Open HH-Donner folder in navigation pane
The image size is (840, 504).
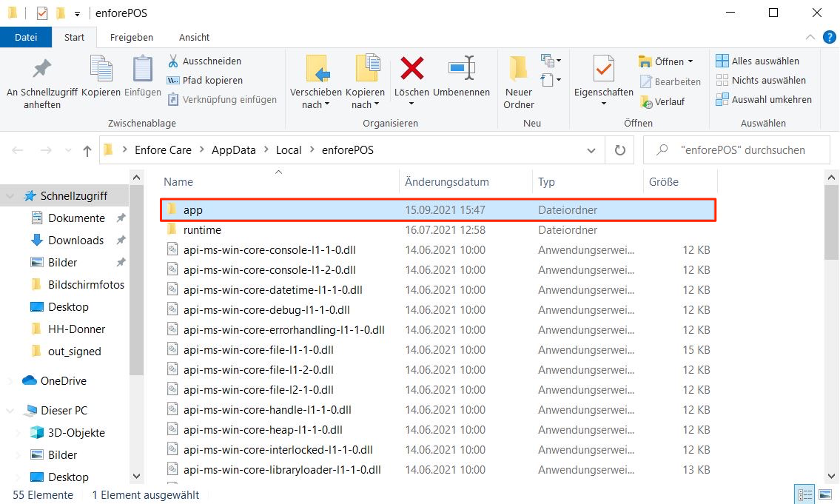76,329
